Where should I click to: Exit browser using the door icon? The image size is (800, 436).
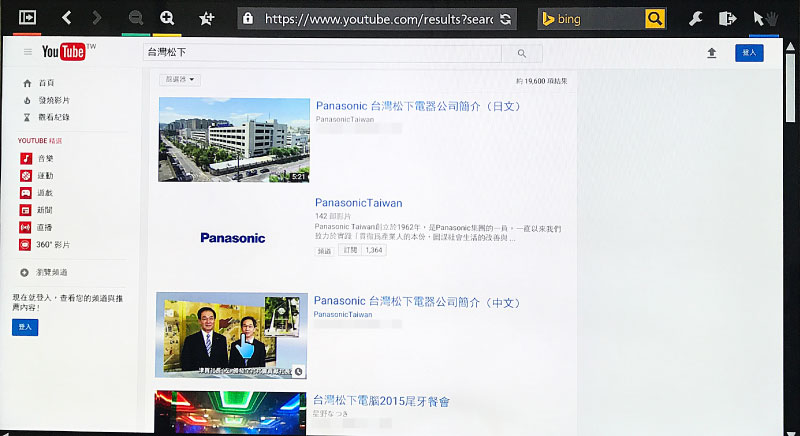(x=727, y=19)
